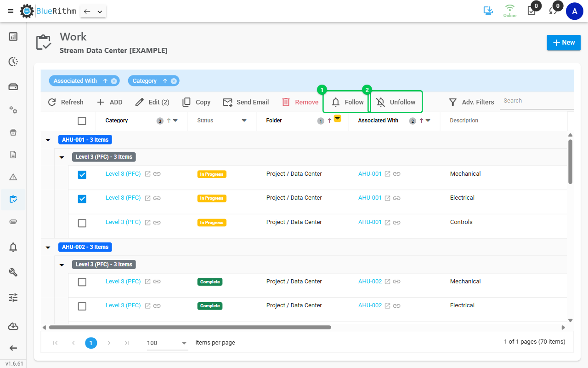The width and height of the screenshot is (588, 368).
Task: Click the sync icon with zero badge
Action: 554,11
